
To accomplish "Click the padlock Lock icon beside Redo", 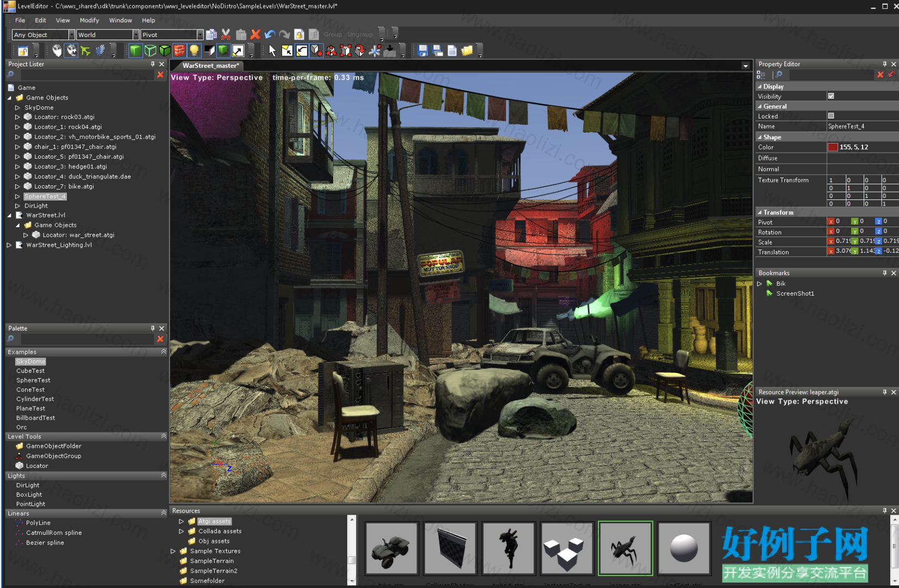I will [299, 34].
